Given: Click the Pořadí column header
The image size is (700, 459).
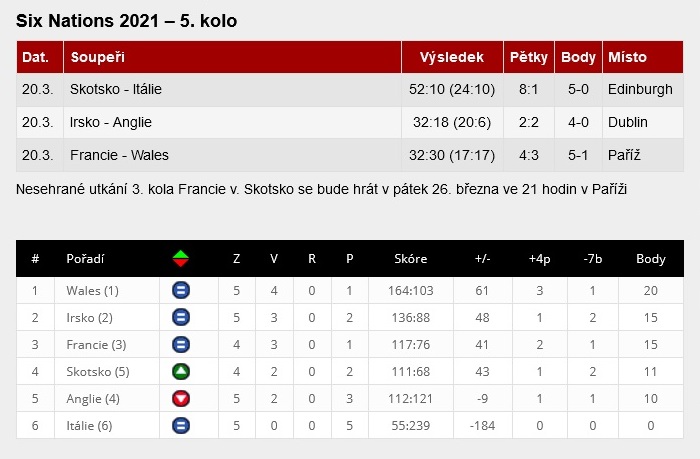Looking at the screenshot, I should pos(85,258).
